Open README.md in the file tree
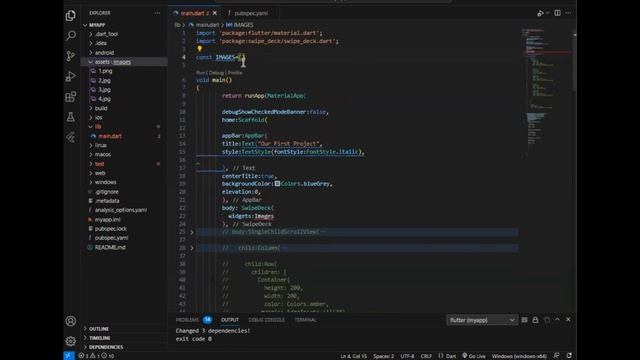Screen dimensions: 640x360 [110, 247]
